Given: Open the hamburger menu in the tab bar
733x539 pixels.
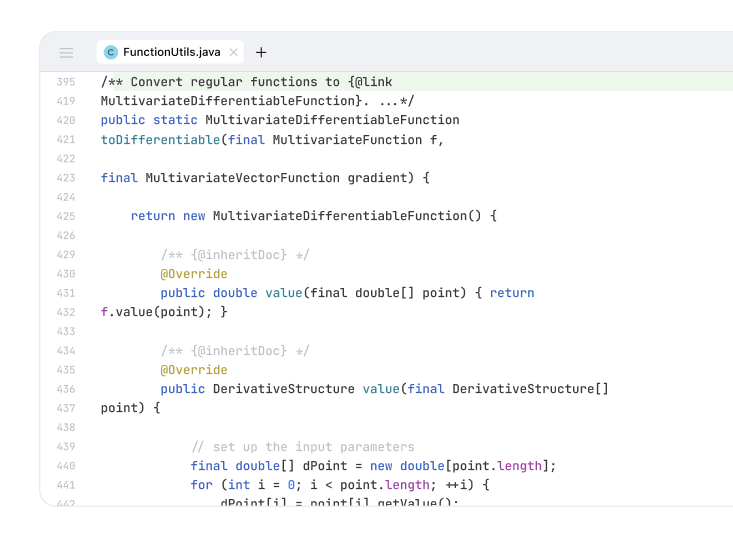Looking at the screenshot, I should [x=66, y=53].
